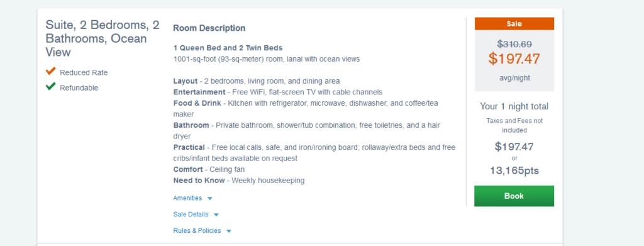644x246 pixels.
Task: Click the Your 1 night total text
Action: click(514, 106)
